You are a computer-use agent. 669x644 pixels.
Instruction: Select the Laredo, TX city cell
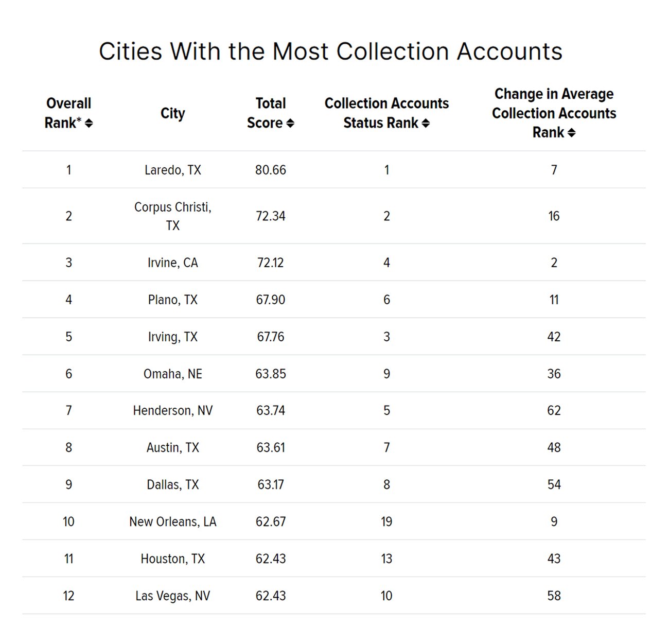[x=172, y=170]
